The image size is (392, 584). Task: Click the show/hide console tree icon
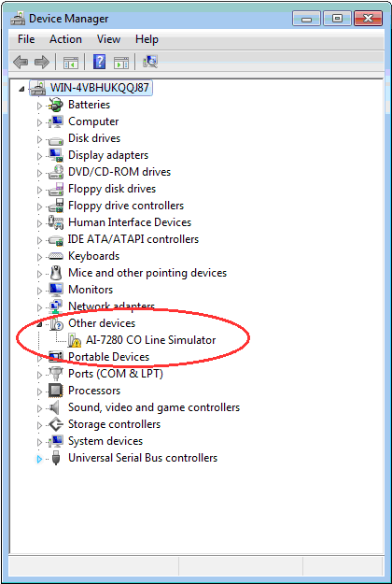coord(71,63)
